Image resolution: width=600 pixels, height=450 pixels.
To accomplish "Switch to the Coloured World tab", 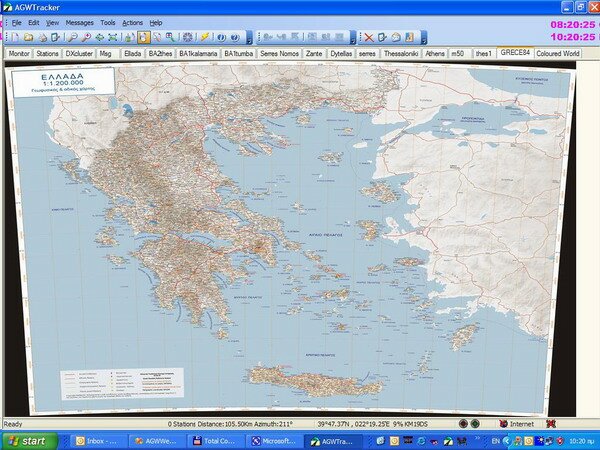I will (558, 54).
